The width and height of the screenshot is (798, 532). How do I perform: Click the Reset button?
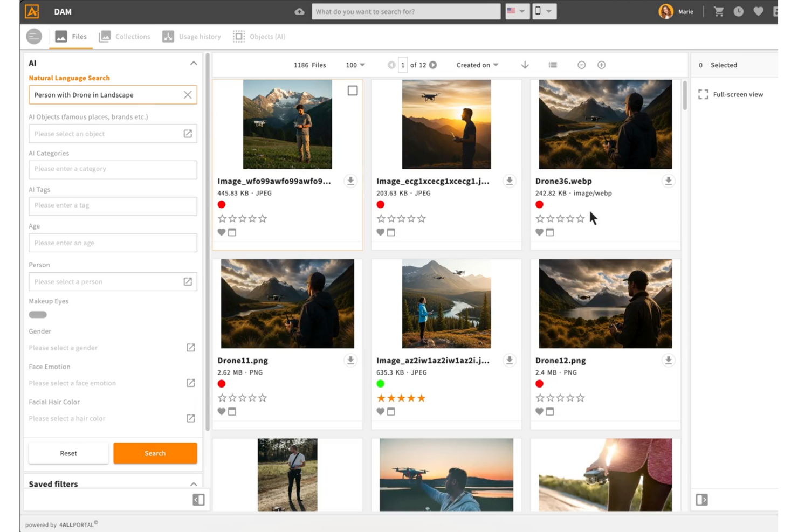click(68, 453)
